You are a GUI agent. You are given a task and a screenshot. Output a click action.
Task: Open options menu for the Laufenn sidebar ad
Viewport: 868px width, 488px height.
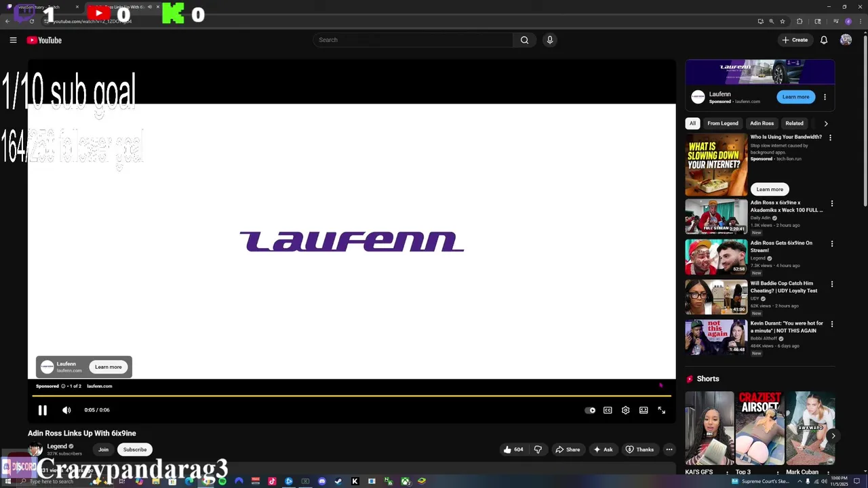pyautogui.click(x=825, y=97)
